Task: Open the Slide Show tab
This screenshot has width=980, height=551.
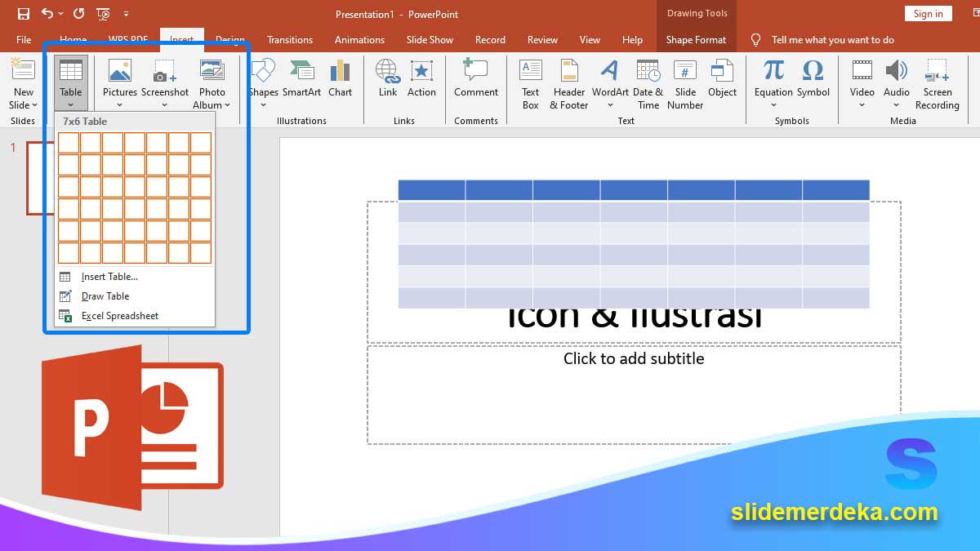Action: click(430, 40)
